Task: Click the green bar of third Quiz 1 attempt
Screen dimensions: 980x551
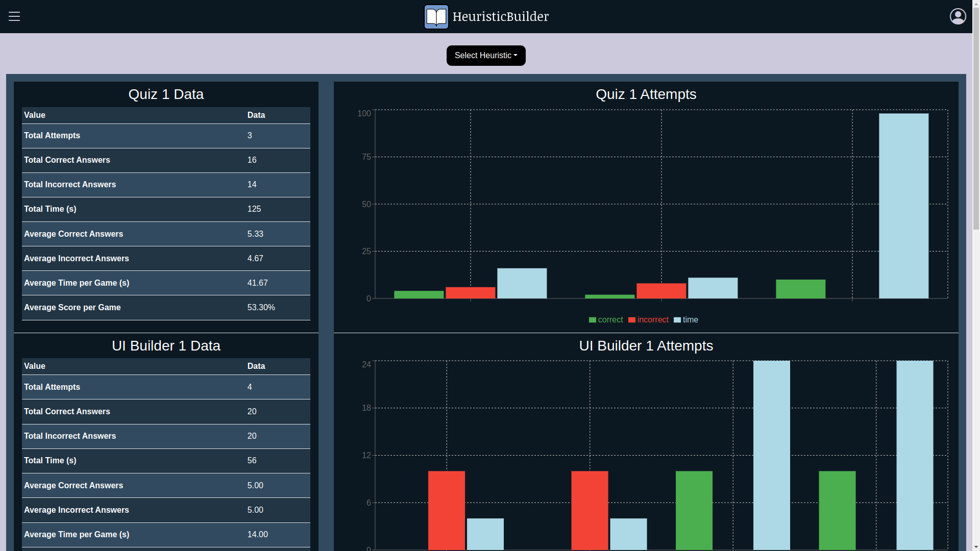Action: pos(800,289)
